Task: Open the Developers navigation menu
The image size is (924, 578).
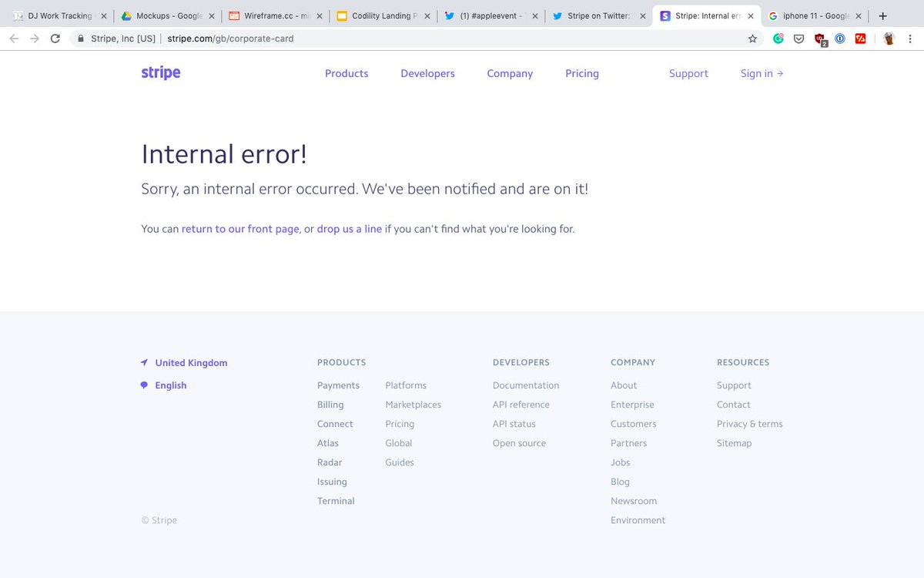Action: [x=427, y=73]
